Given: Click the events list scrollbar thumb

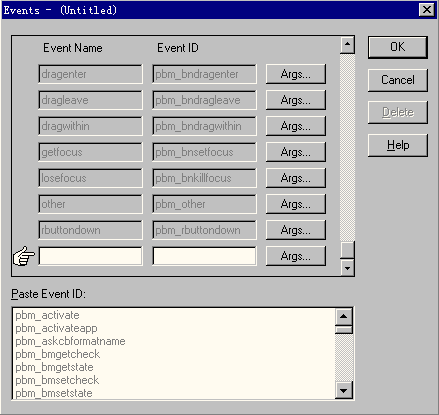Looking at the screenshot, I should point(347,250).
